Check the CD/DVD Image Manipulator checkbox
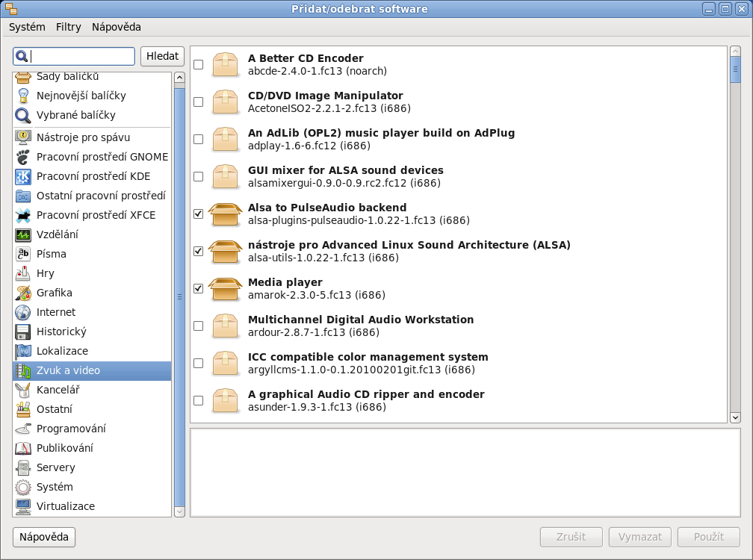The image size is (753, 560). click(x=199, y=102)
